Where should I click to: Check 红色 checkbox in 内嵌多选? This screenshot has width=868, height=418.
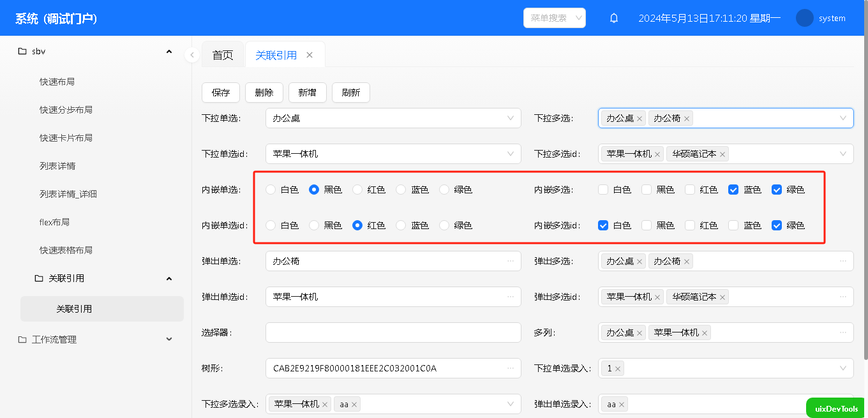click(x=690, y=190)
